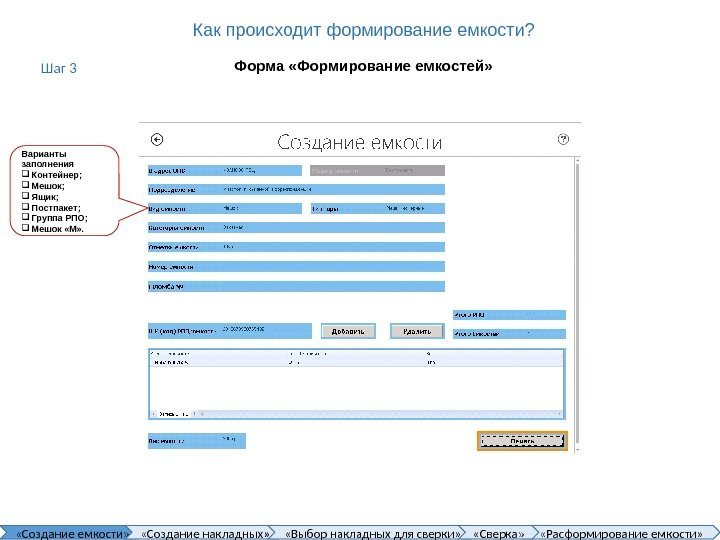The image size is (720, 540).
Task: Click the Подразделение field
Action: 296,189
